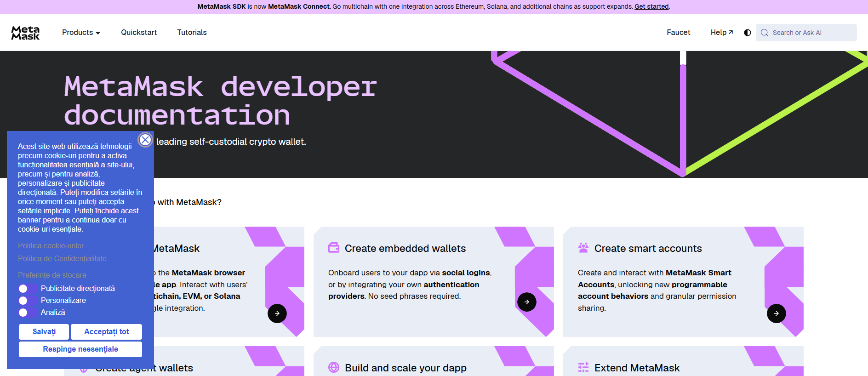Open the Help external link
The width and height of the screenshot is (868, 376).
pyautogui.click(x=722, y=33)
